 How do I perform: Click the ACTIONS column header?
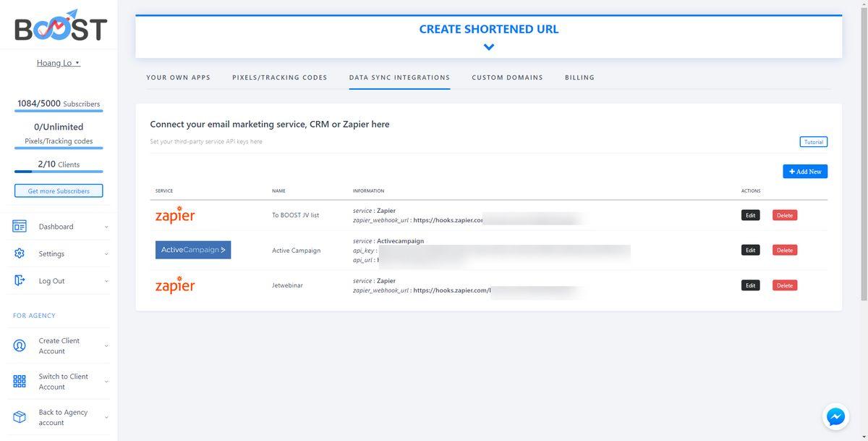click(x=751, y=191)
